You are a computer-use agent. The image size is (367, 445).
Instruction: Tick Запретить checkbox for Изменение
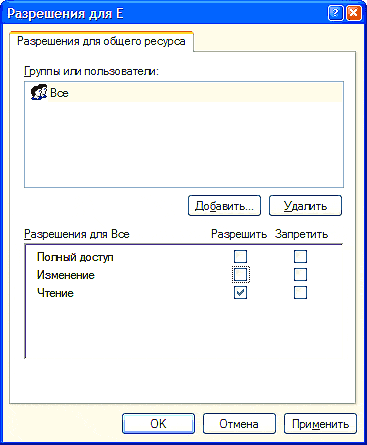tap(300, 275)
